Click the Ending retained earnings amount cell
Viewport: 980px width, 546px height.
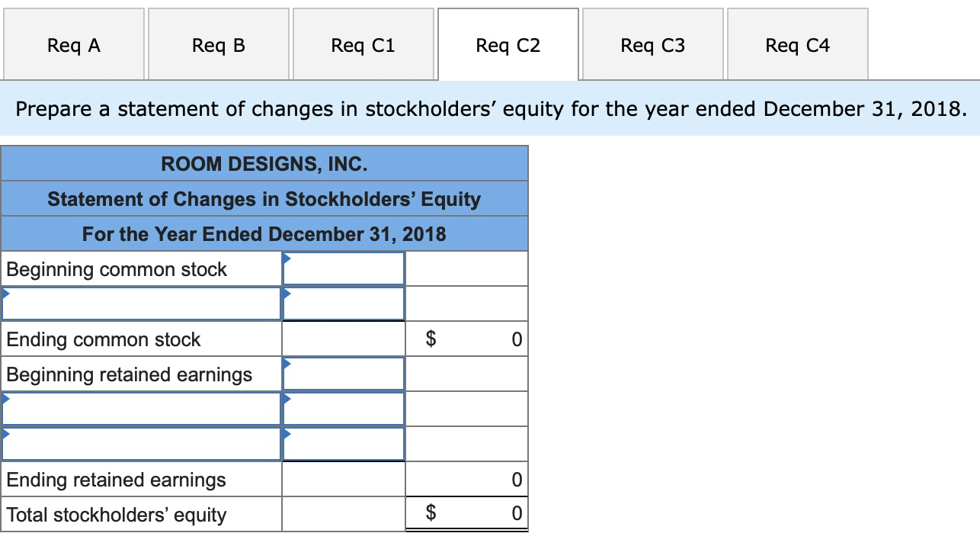pos(466,480)
